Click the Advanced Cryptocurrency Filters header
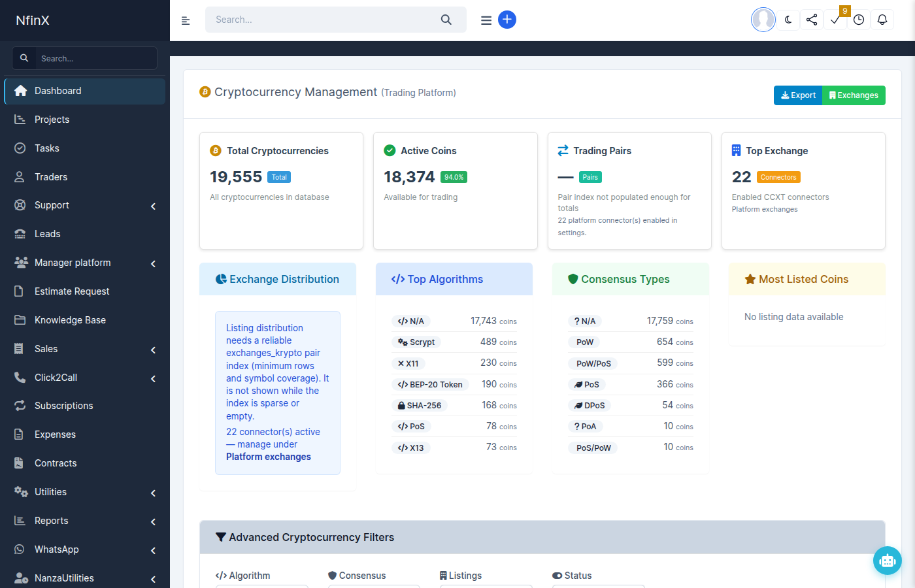The image size is (915, 588). 542,537
